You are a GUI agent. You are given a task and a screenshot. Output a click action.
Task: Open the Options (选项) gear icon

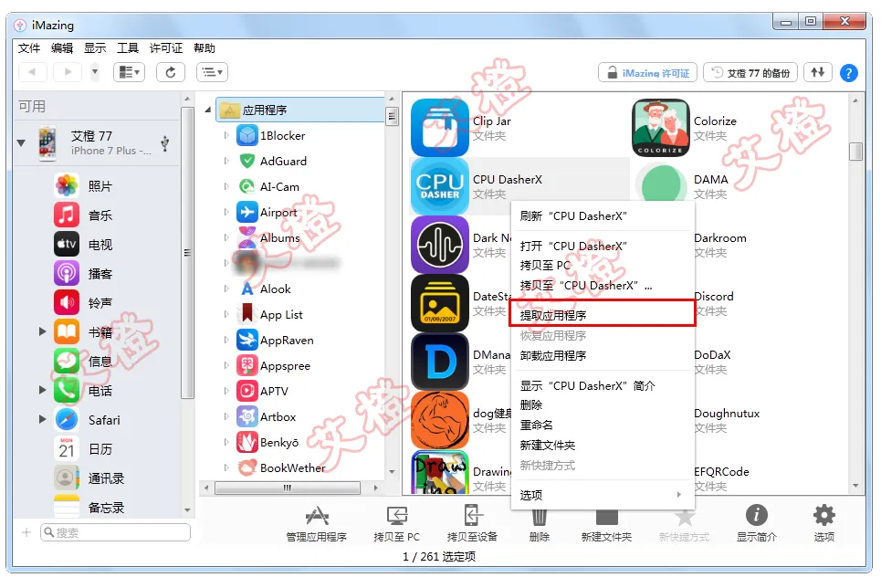point(823,515)
